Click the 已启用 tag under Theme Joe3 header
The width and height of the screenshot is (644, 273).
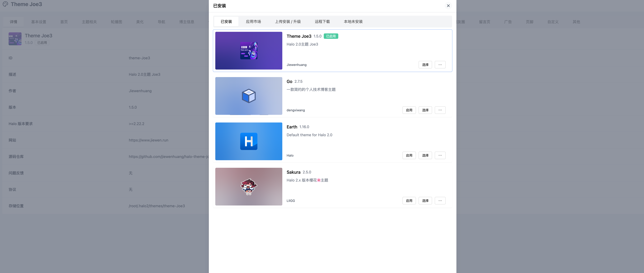coord(42,43)
